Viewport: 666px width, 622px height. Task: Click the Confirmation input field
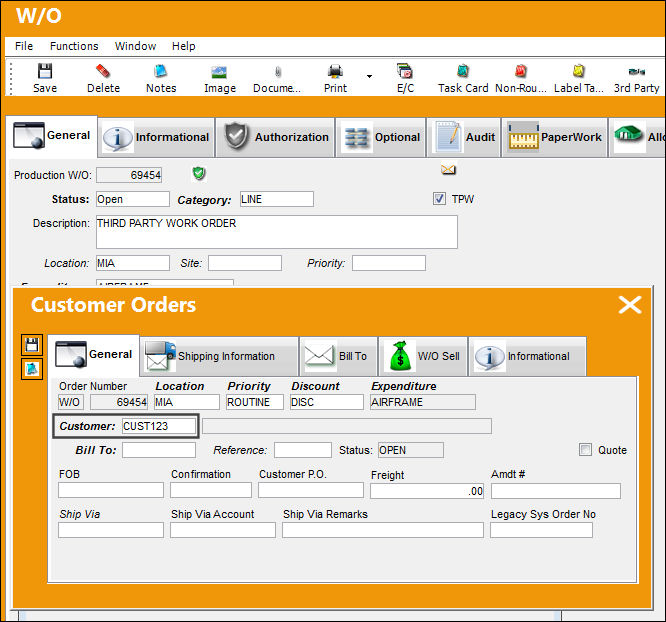pos(211,490)
